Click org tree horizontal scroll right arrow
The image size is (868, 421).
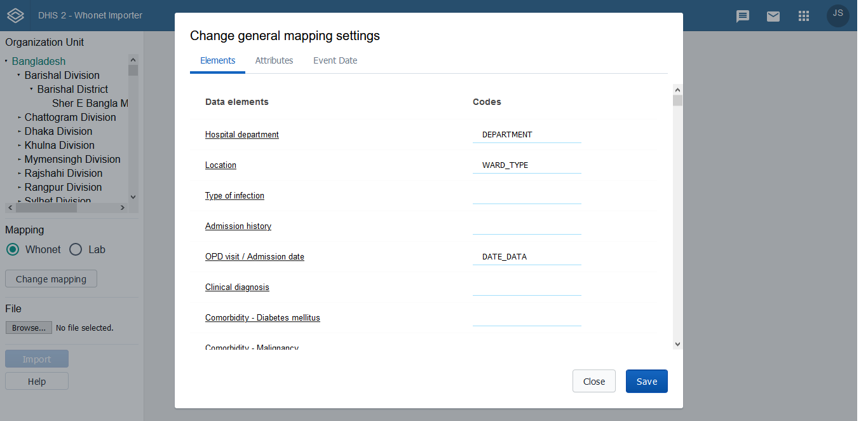[x=123, y=207]
